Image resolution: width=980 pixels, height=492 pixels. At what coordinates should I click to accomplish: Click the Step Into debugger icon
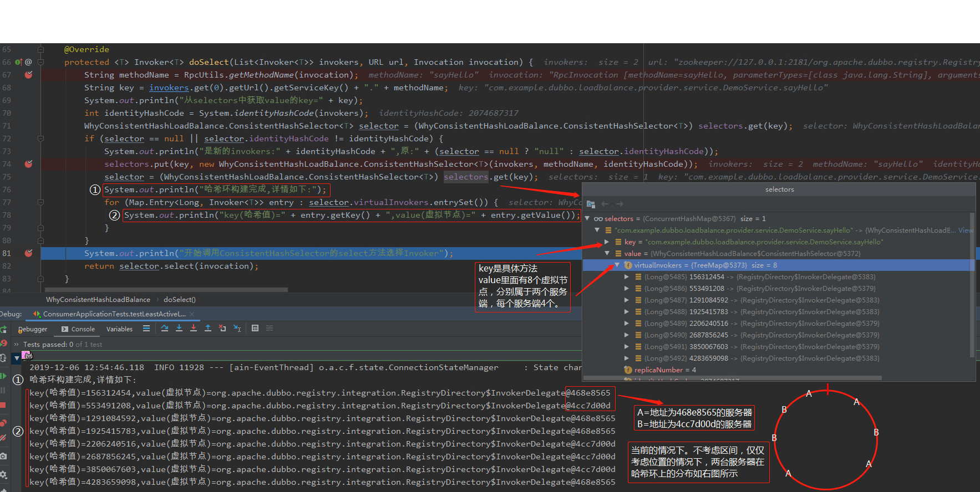179,328
